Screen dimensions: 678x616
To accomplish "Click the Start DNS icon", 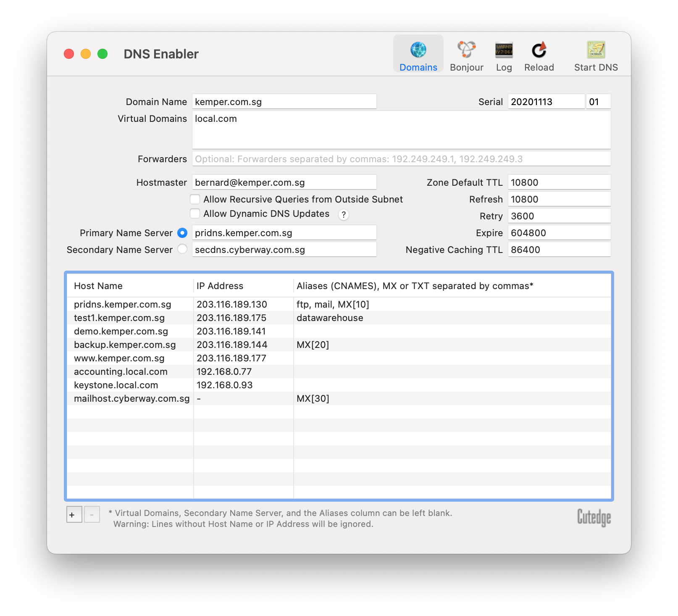I will click(596, 50).
